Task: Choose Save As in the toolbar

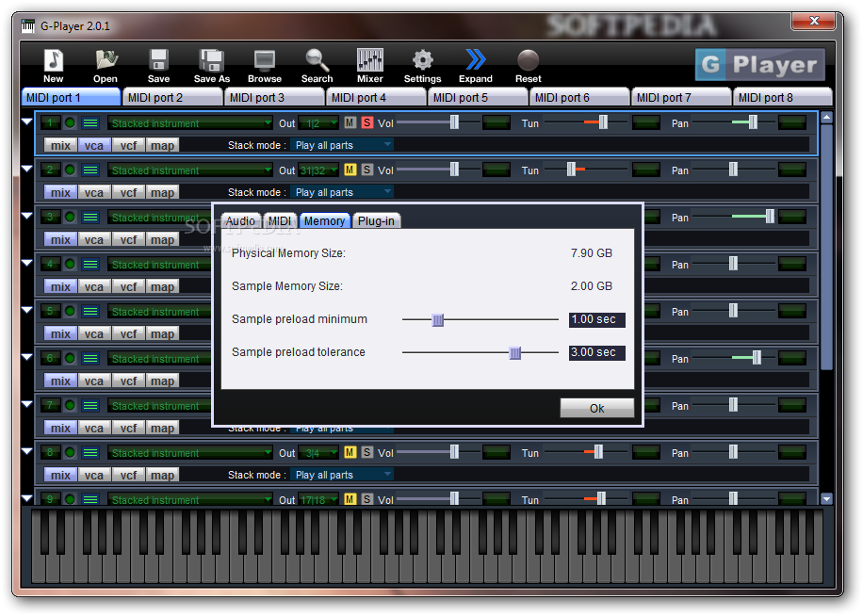Action: coord(212,65)
